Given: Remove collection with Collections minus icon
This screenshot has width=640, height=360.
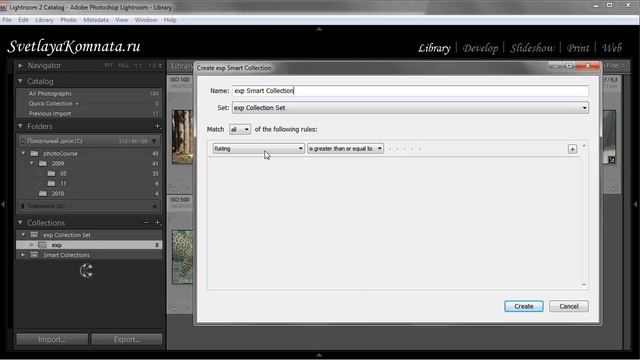Looking at the screenshot, I should click(146, 222).
